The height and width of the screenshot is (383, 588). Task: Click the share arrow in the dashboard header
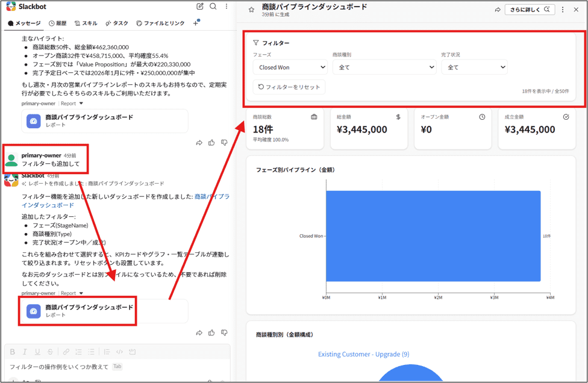pos(498,10)
